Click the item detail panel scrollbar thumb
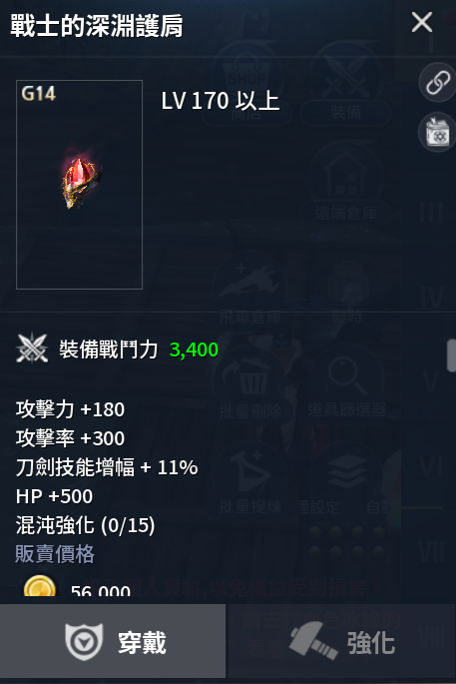Image resolution: width=456 pixels, height=684 pixels. click(x=452, y=356)
